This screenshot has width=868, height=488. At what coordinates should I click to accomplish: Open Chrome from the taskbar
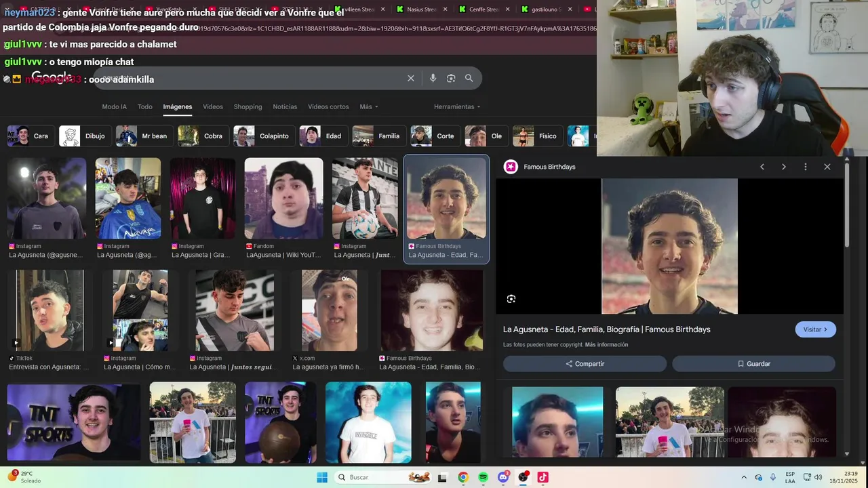coord(462,477)
